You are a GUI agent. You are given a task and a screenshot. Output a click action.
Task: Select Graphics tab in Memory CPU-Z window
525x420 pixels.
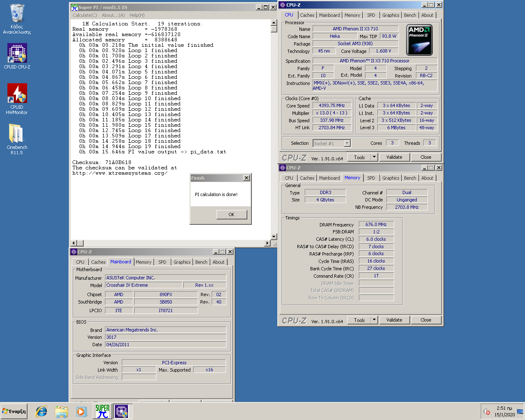tap(390, 178)
